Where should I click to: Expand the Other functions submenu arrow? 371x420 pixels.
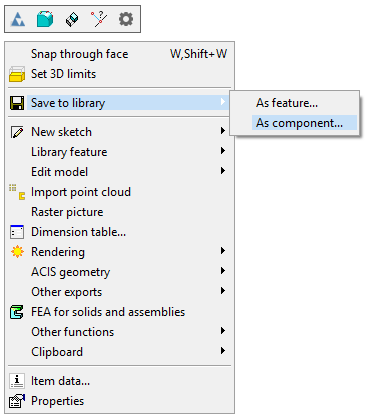pos(223,331)
